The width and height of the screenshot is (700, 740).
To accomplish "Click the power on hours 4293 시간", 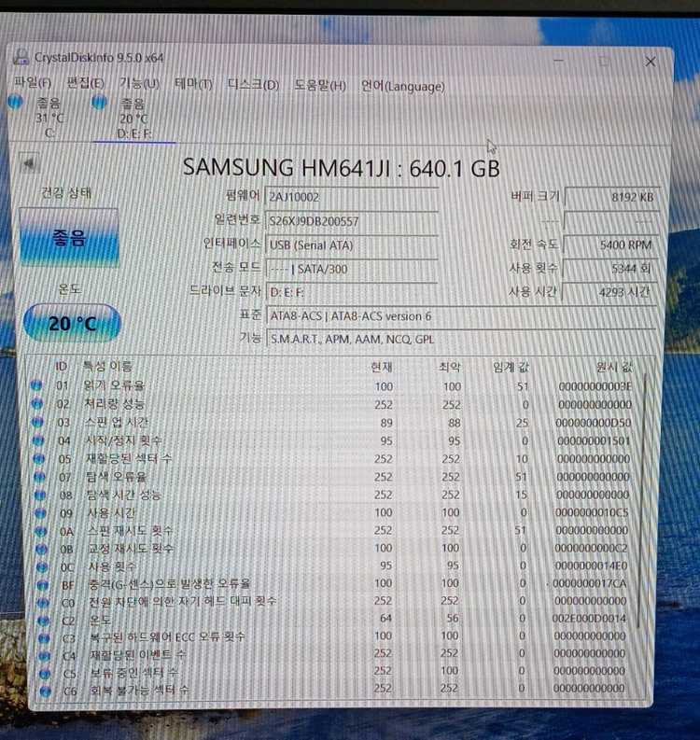I will (608, 293).
